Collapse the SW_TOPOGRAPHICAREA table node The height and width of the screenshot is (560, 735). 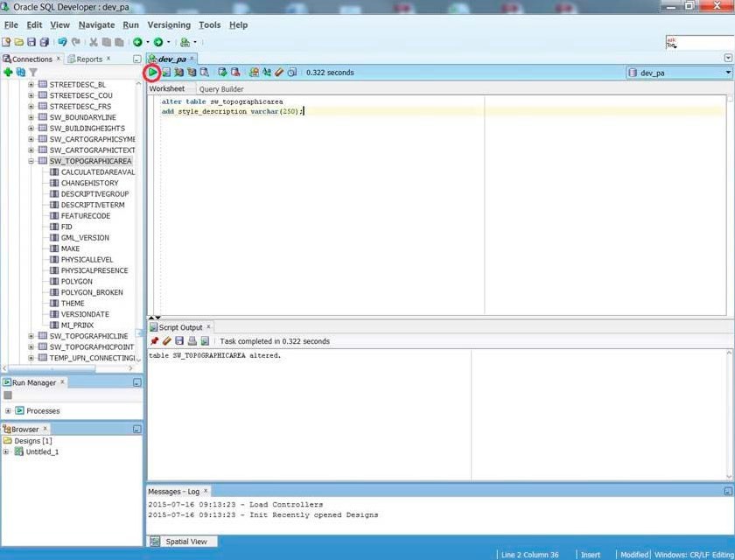(31, 161)
